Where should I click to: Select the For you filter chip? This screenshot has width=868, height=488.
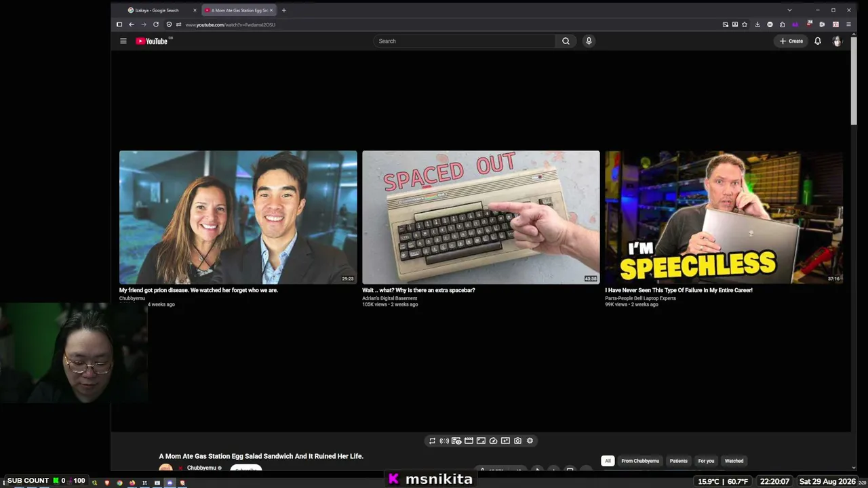(706, 461)
